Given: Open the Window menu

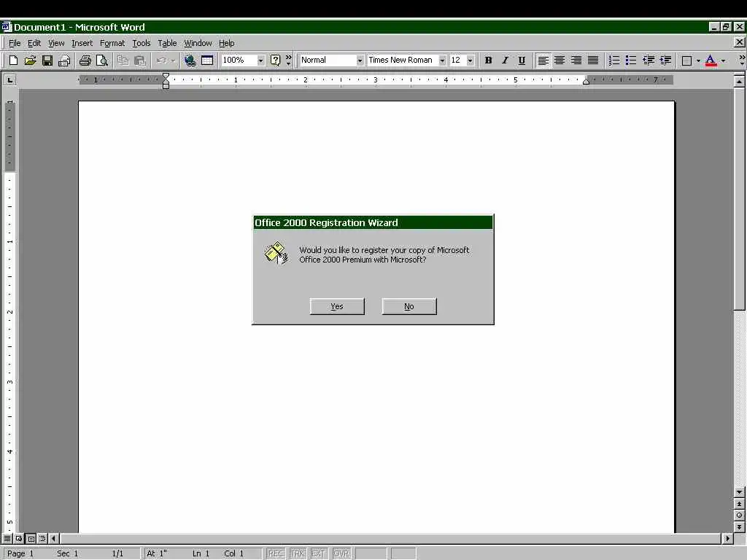Looking at the screenshot, I should click(198, 43).
